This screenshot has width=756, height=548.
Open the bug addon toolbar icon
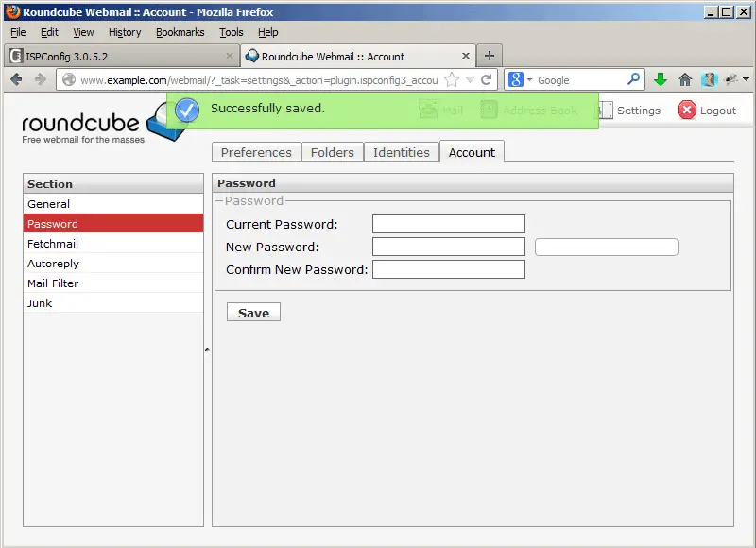731,79
